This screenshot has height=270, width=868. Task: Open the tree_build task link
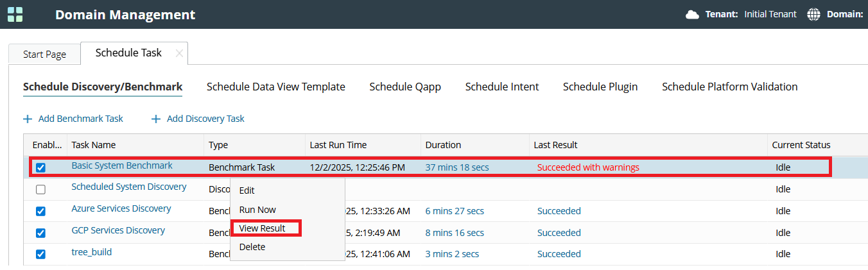pyautogui.click(x=92, y=252)
